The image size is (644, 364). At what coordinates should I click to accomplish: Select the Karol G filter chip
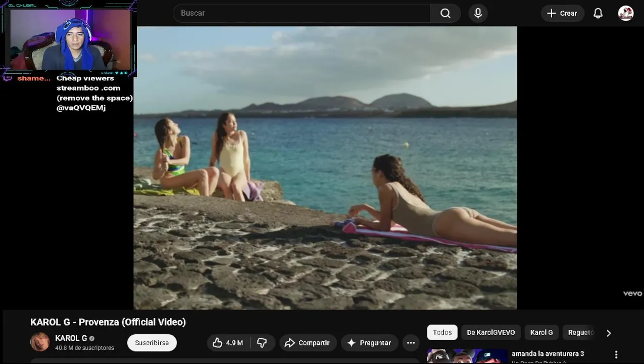point(541,332)
